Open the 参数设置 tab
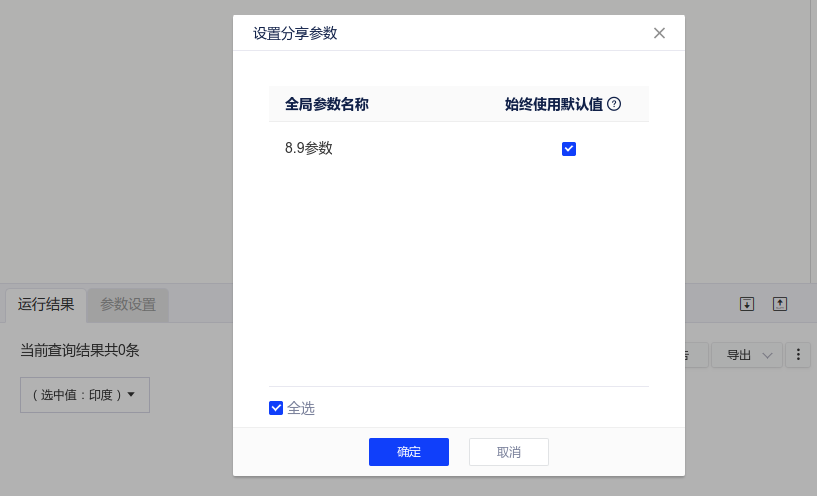 click(x=128, y=305)
